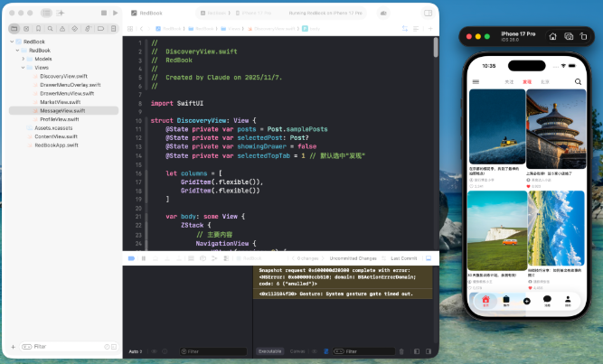
Task: Open the report navigator icon
Action: point(113,28)
